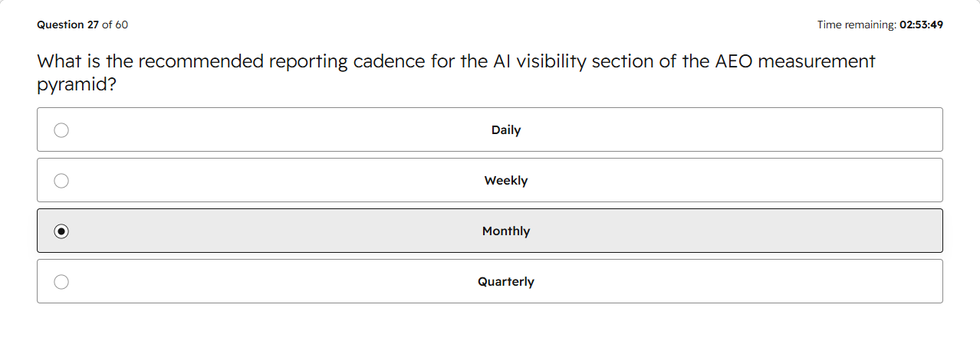
Task: Click the 02:53:49 countdown timer value
Action: tap(922, 25)
